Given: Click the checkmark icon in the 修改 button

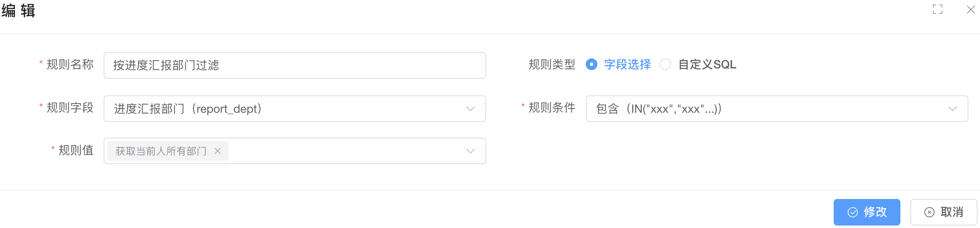Looking at the screenshot, I should 852,212.
